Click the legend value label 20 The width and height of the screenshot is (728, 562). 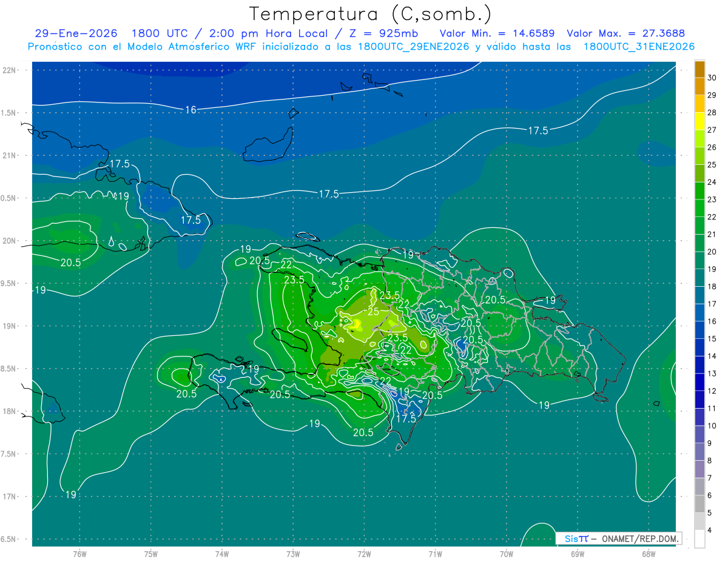[712, 252]
